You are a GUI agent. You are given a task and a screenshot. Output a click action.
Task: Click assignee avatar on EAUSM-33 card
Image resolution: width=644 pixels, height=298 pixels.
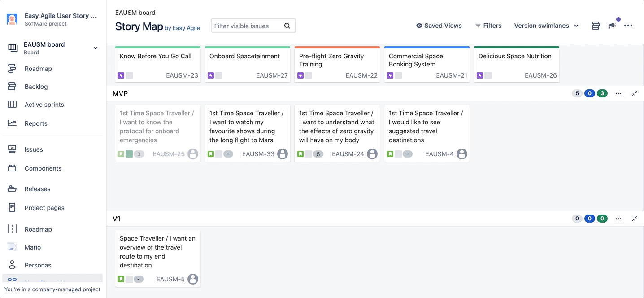click(x=283, y=154)
